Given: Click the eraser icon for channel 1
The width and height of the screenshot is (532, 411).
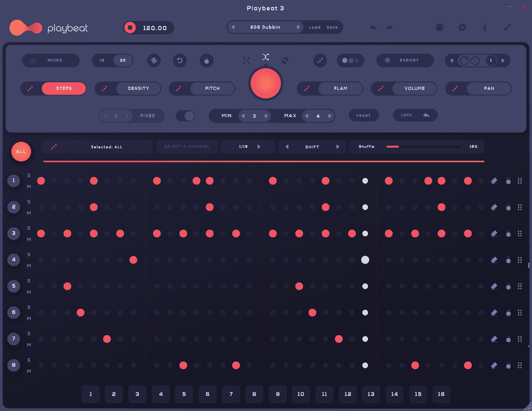Looking at the screenshot, I should coord(494,181).
